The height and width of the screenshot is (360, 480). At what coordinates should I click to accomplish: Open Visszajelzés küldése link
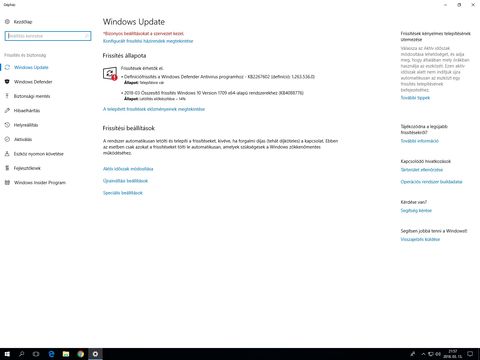pos(420,239)
